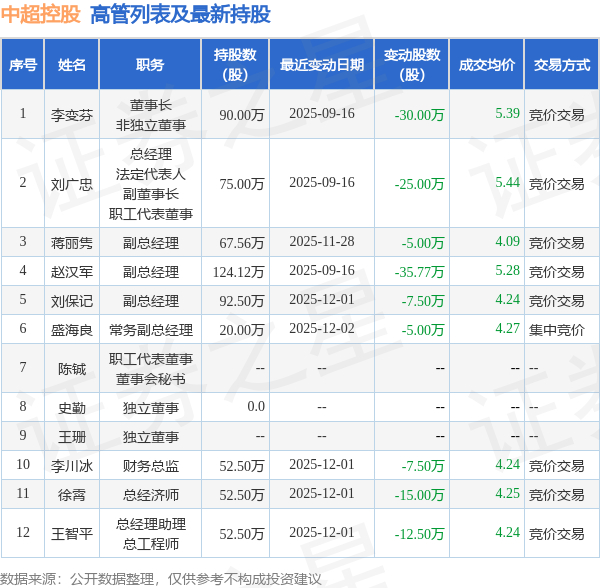Select the 序号 column header
This screenshot has width=600, height=588.
tap(23, 65)
